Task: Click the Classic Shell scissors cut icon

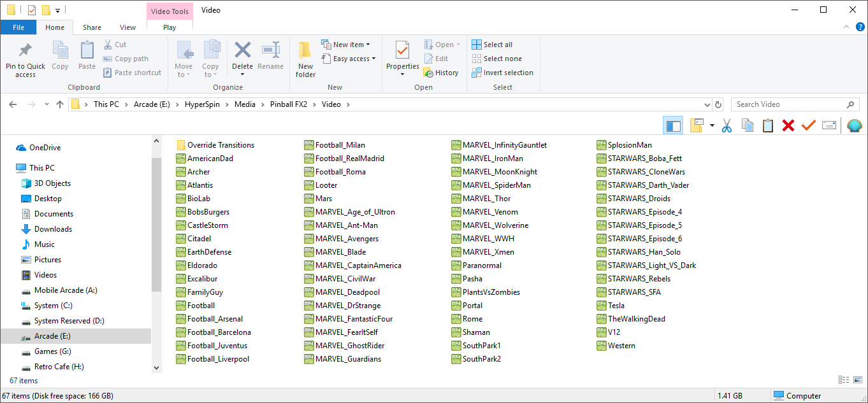Action: 727,126
